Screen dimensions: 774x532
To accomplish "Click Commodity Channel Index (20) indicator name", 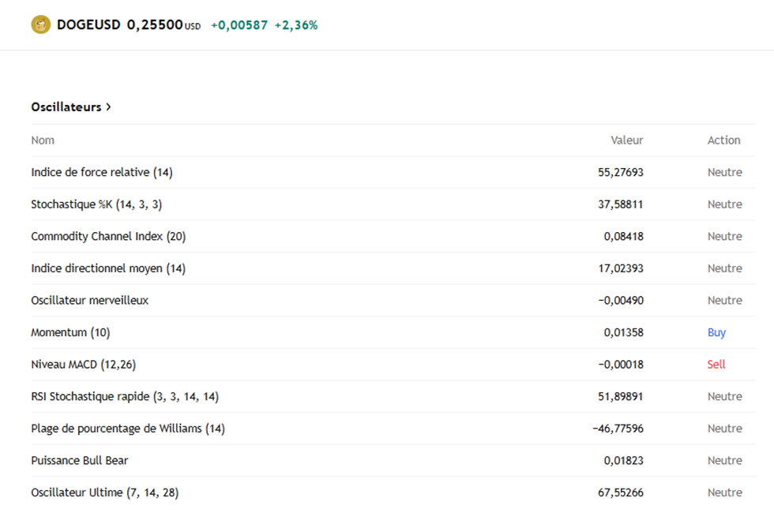I will [108, 237].
